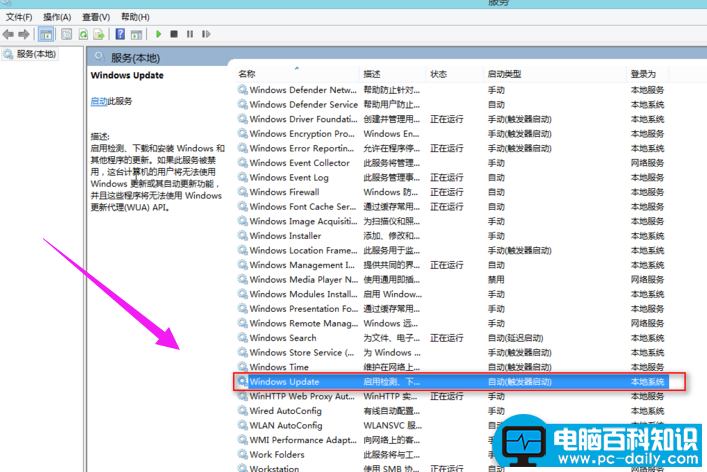Screen dimensions: 707x472
Task: Stop the service with square stop icon
Action: point(174,34)
